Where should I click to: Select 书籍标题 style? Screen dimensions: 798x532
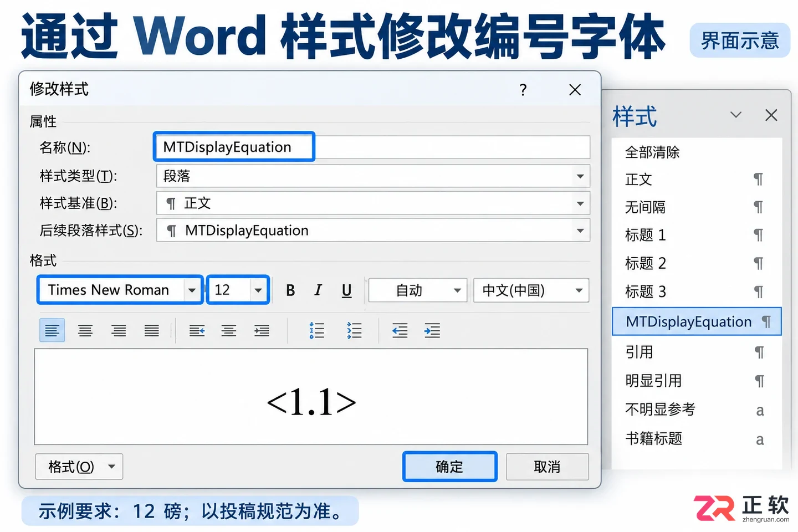[x=697, y=438]
